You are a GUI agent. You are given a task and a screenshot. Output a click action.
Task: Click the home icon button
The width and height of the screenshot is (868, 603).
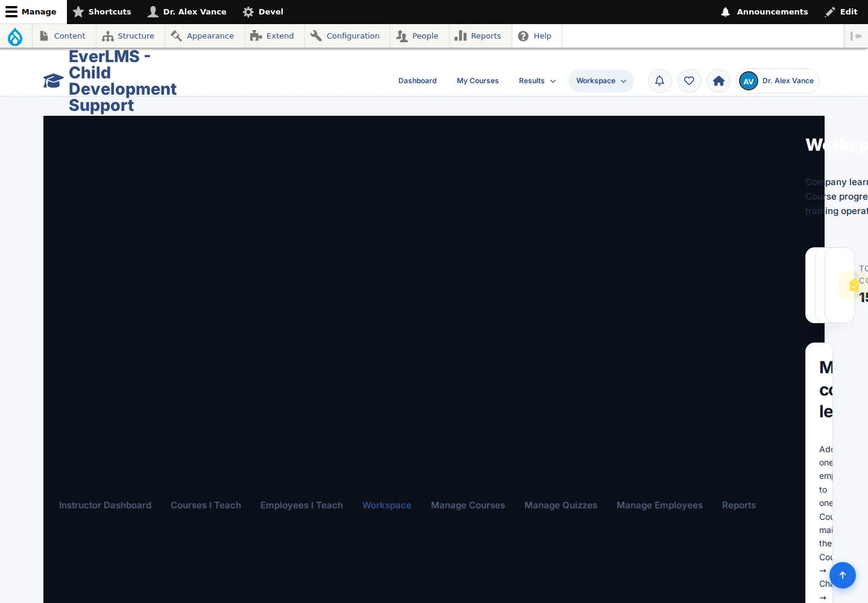tap(719, 81)
